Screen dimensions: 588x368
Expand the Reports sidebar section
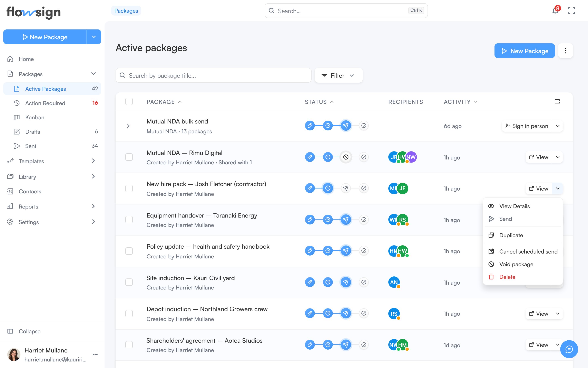click(x=94, y=206)
